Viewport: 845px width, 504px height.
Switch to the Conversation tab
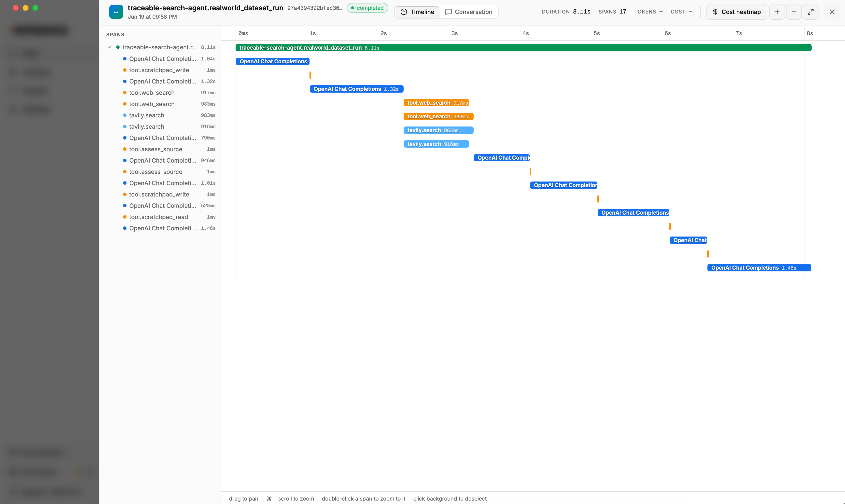coord(469,12)
